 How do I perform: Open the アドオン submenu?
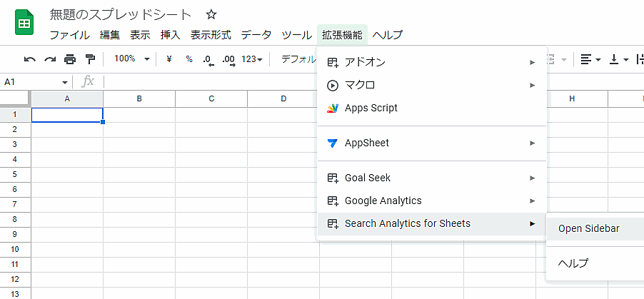365,62
